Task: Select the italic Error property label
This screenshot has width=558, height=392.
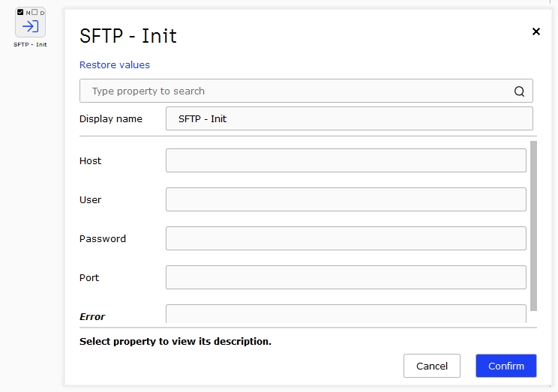Action: pos(92,316)
